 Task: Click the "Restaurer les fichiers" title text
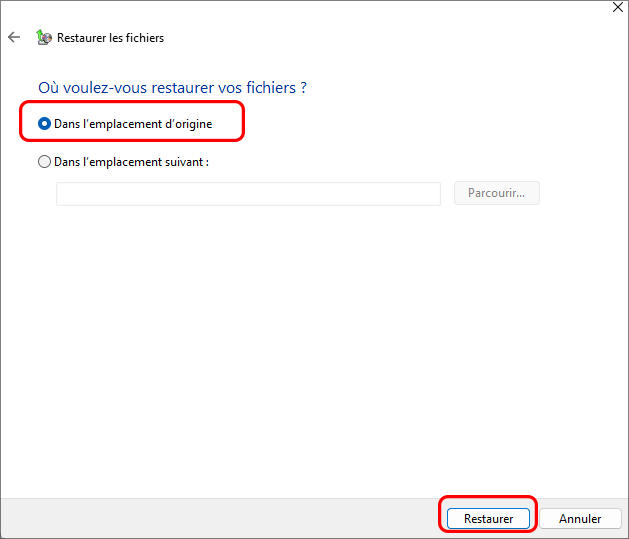(110, 38)
